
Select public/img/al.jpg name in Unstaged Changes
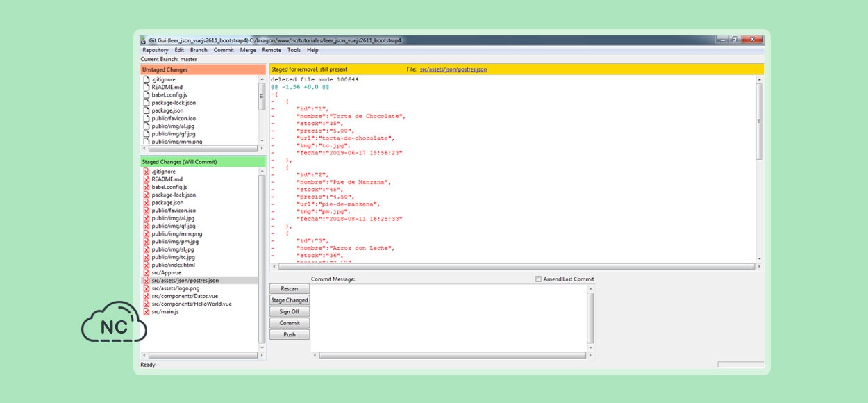[x=173, y=126]
